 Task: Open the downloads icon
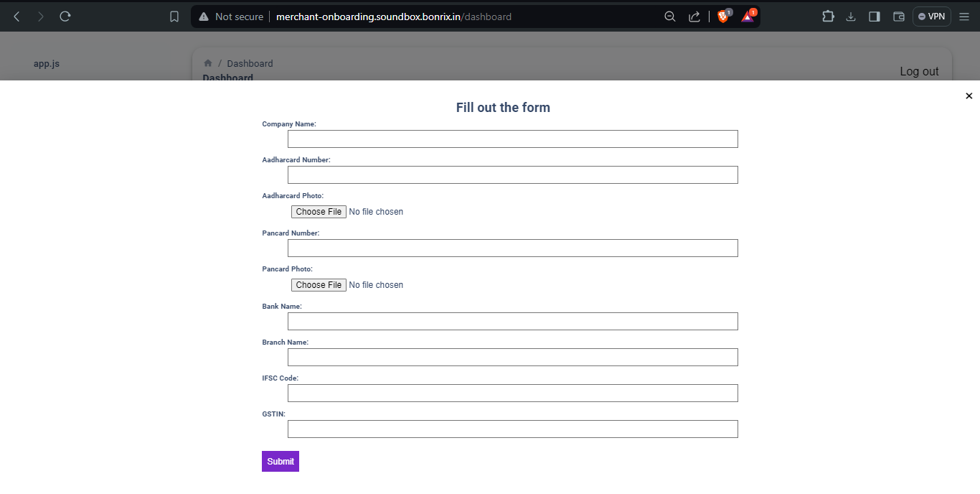point(851,16)
